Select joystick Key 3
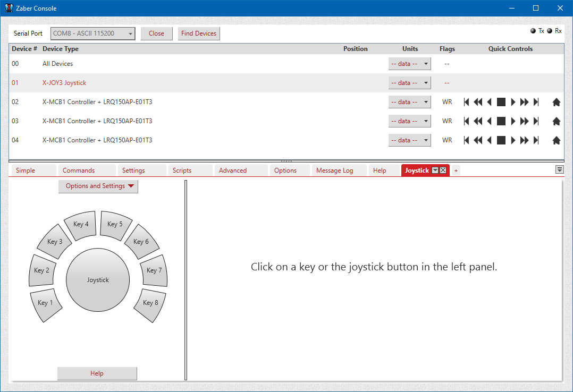Image resolution: width=573 pixels, height=392 pixels. coord(55,242)
